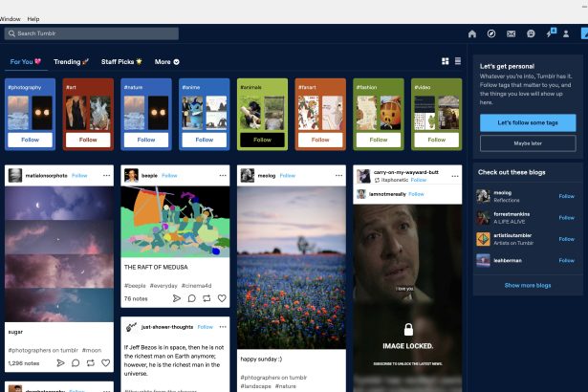Click the Search Tumblr input field
This screenshot has height=392, width=588.
click(x=91, y=33)
